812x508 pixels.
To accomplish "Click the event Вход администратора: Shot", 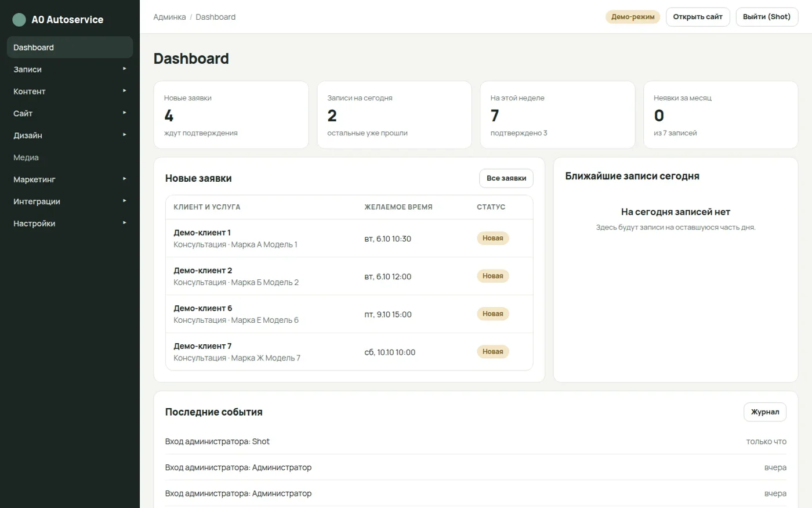I will [x=217, y=442].
